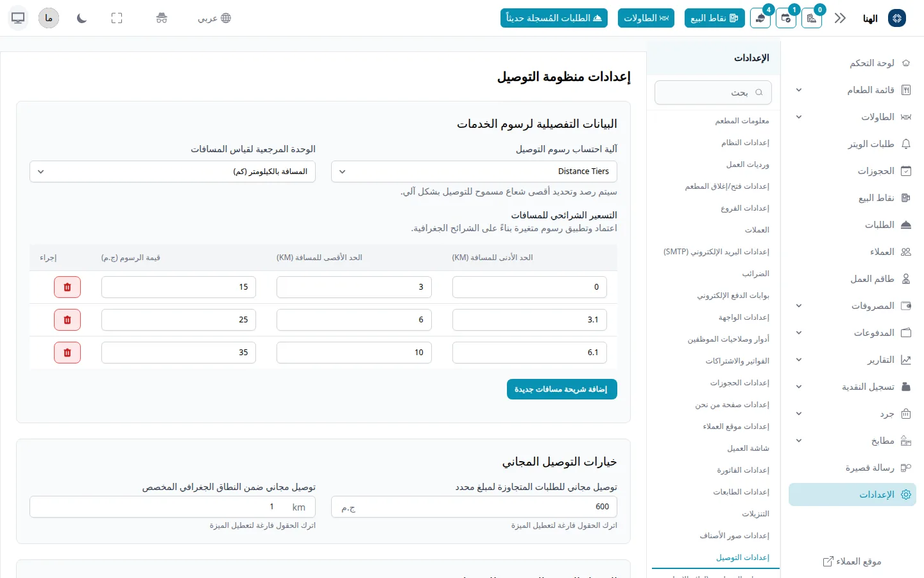Viewport: 924px width, 578px height.
Task: Select بوابات الدفع الإلكتروني settings tab
Action: [733, 295]
